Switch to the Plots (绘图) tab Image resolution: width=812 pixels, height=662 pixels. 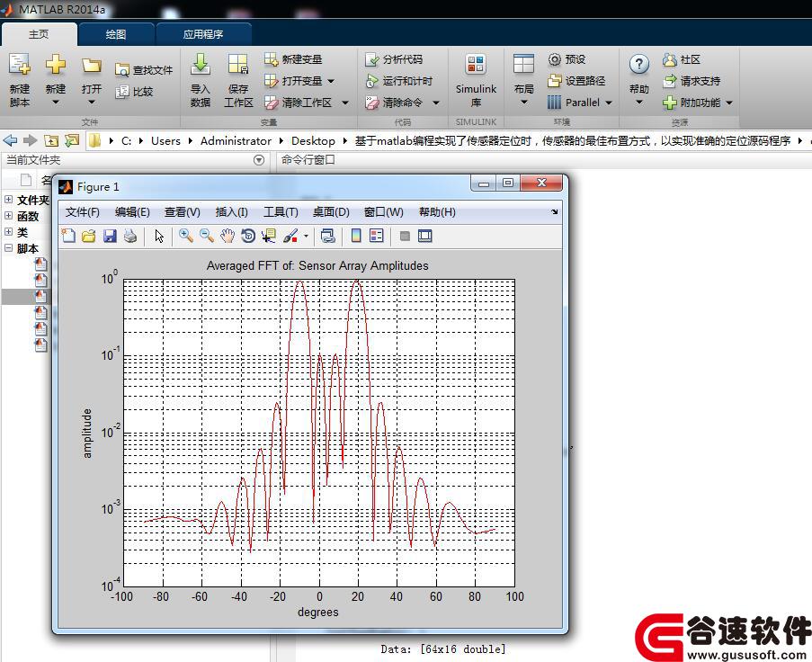coord(116,34)
